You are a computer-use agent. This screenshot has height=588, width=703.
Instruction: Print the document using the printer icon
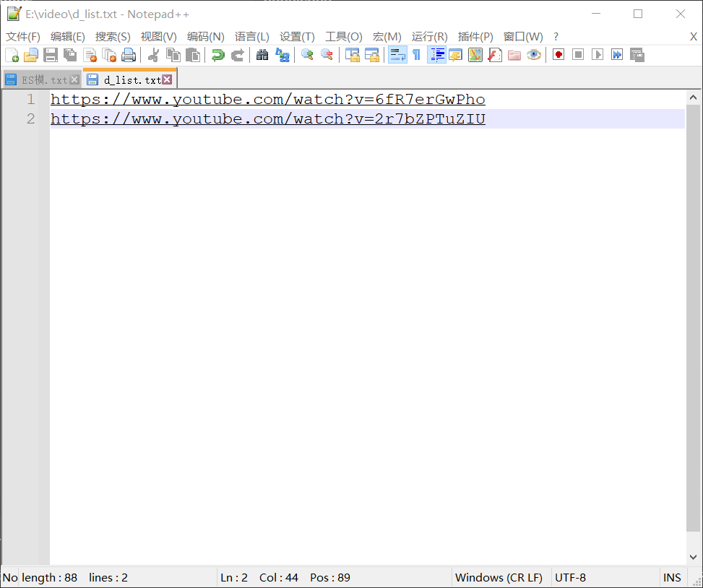129,55
